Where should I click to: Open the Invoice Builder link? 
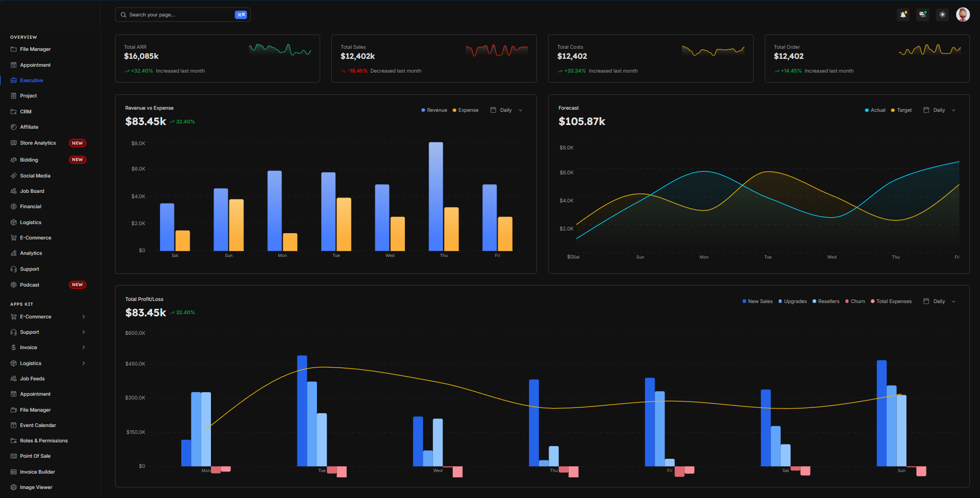coord(37,472)
